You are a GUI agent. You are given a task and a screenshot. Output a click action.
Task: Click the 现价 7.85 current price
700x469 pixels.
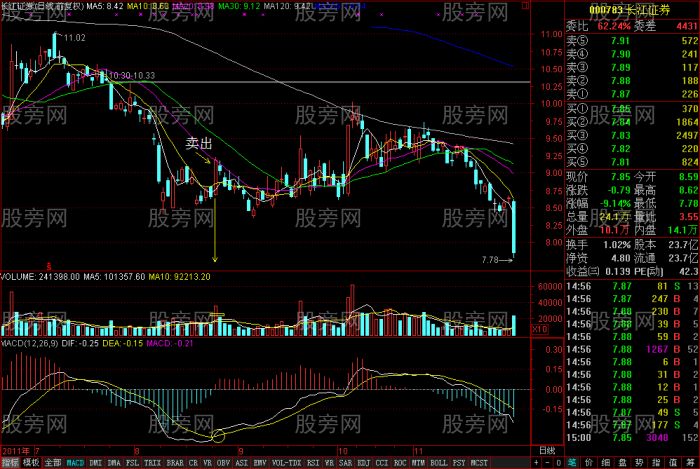(621, 177)
